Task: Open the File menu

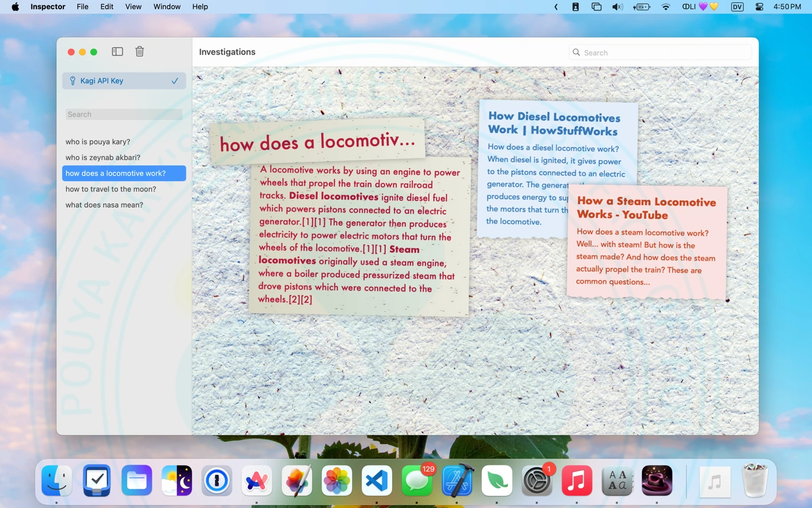Action: [x=82, y=7]
